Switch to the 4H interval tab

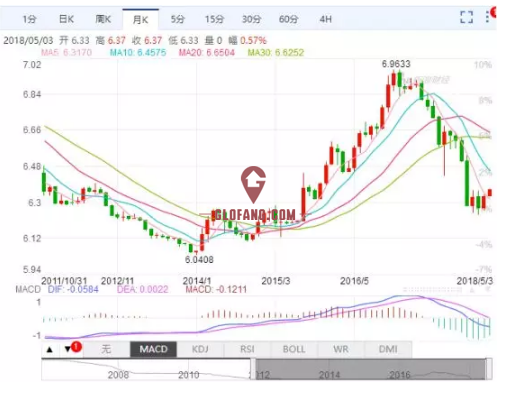(325, 19)
